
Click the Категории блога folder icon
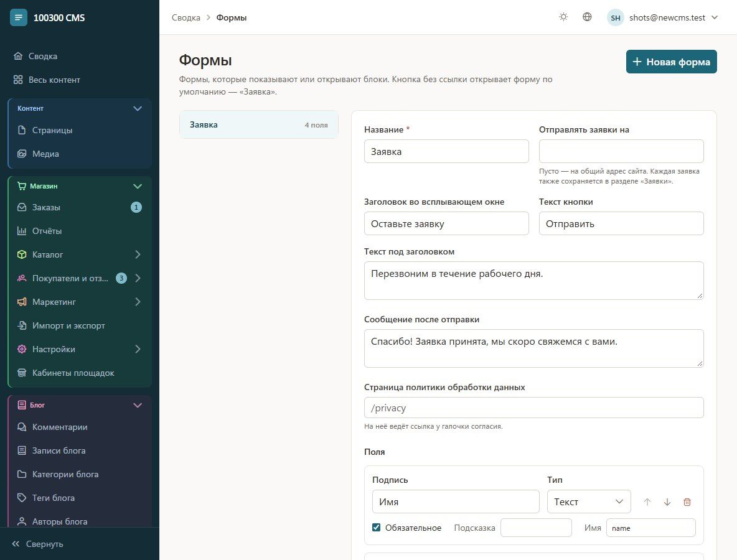point(22,474)
